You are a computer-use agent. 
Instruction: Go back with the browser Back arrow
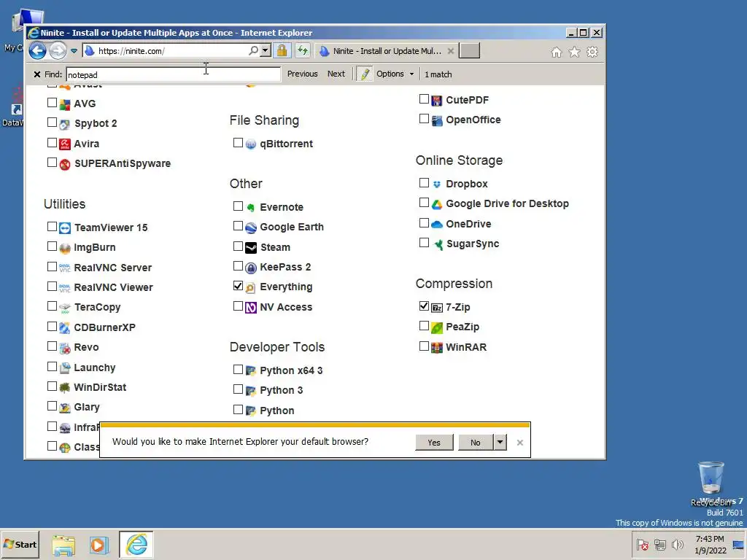click(38, 50)
